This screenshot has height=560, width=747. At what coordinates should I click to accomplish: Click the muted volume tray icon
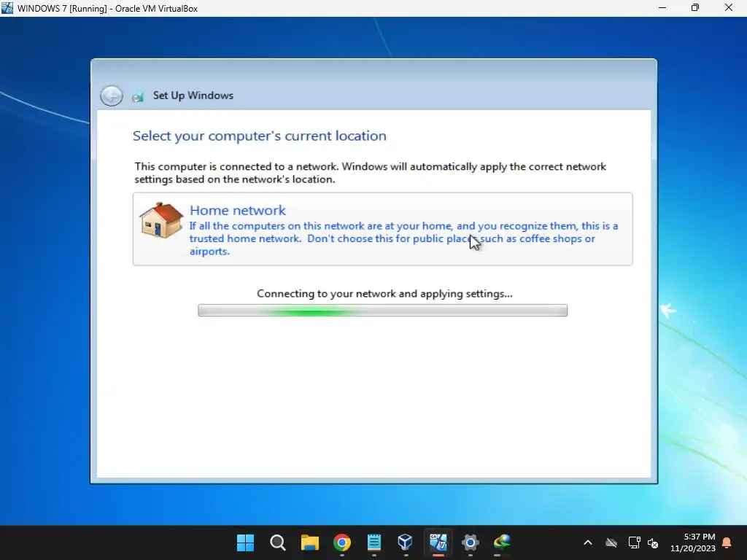[x=653, y=542]
